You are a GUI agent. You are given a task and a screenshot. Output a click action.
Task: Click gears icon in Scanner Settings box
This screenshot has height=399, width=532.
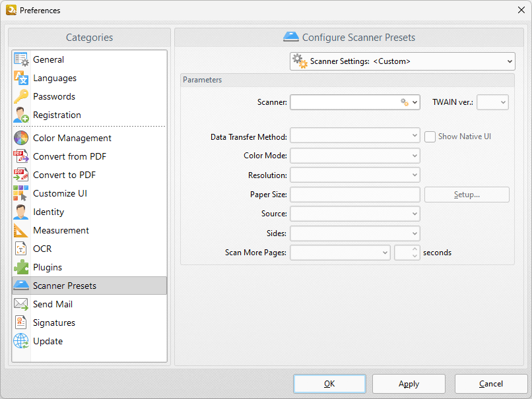(300, 61)
